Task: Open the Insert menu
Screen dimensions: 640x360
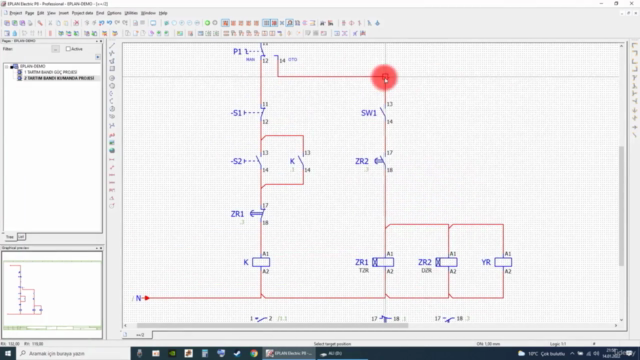Action: click(64, 13)
